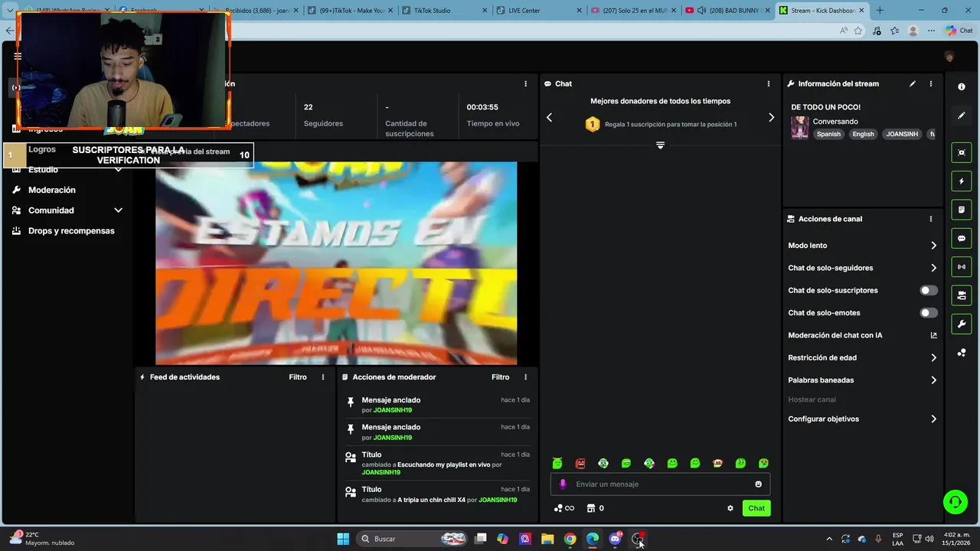
Task: Open the emoji picker in message box
Action: pyautogui.click(x=759, y=484)
